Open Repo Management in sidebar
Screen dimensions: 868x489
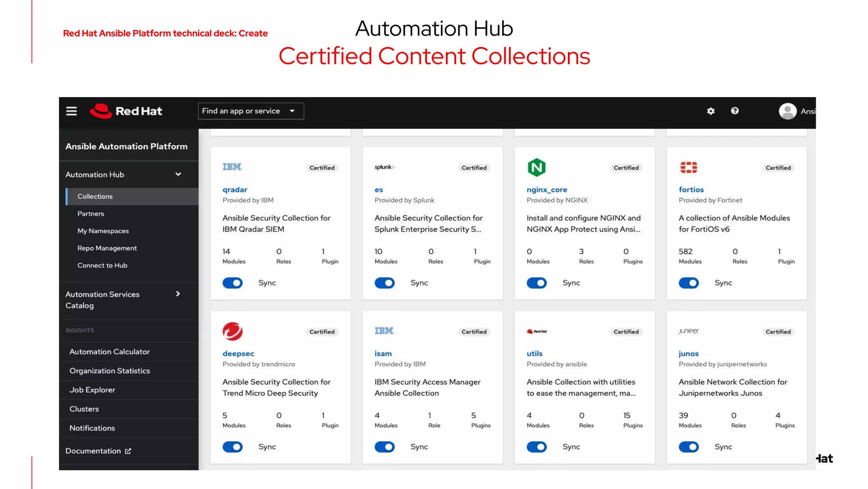click(107, 248)
